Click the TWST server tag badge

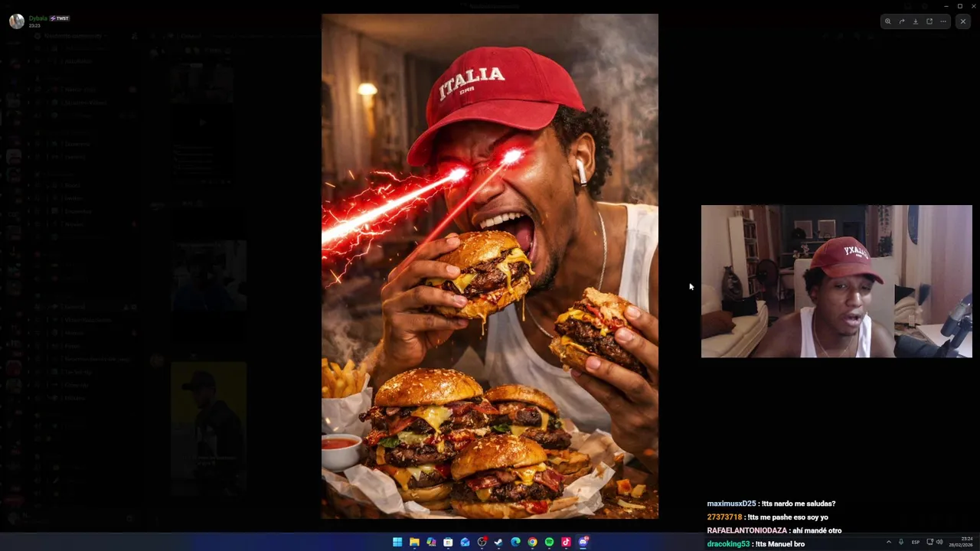click(60, 18)
